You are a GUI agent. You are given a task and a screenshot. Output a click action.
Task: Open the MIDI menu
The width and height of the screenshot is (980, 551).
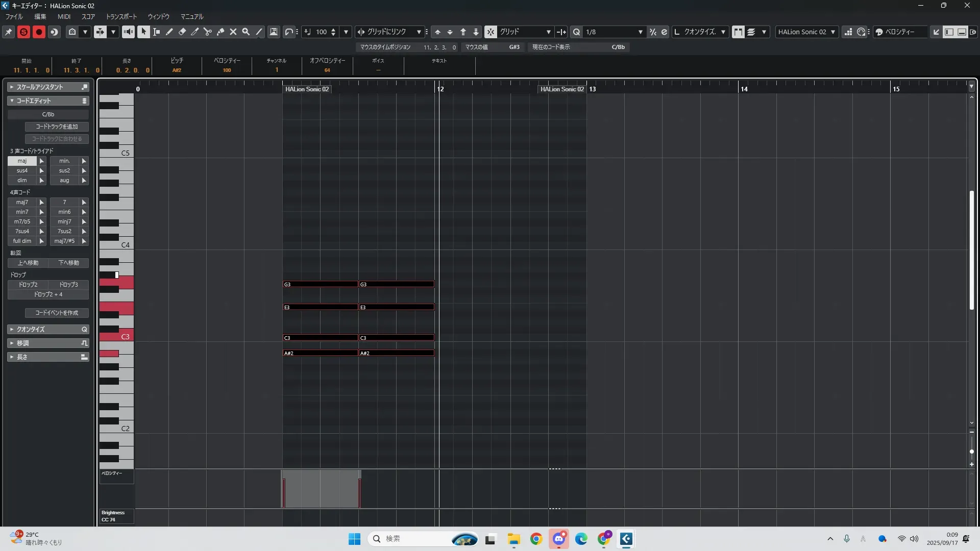point(64,17)
